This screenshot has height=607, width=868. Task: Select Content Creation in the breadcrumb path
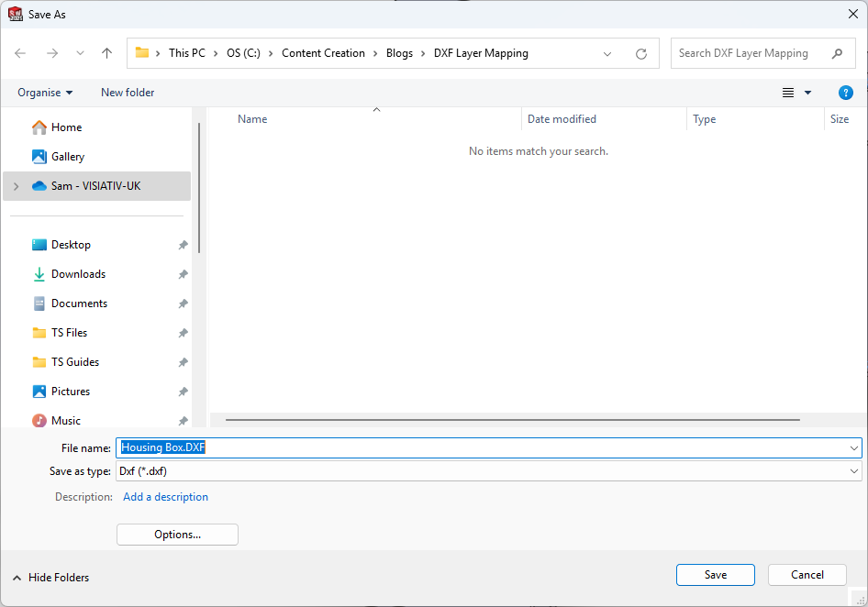pos(324,52)
